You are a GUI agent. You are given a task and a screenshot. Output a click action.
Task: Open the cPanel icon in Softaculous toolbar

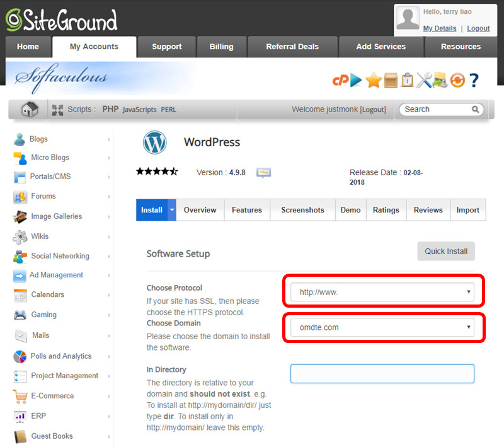click(340, 80)
